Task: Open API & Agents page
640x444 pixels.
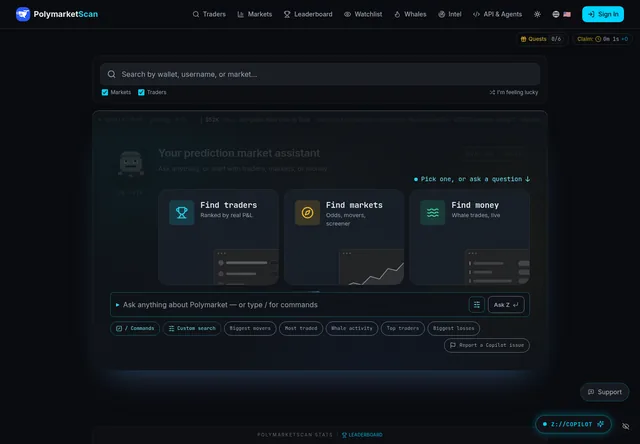Action: click(497, 14)
